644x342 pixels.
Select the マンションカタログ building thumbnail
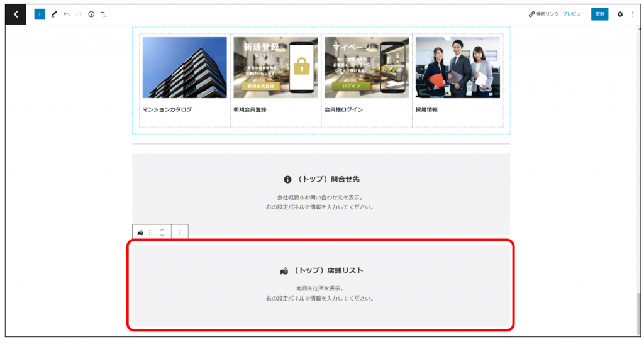tap(184, 67)
